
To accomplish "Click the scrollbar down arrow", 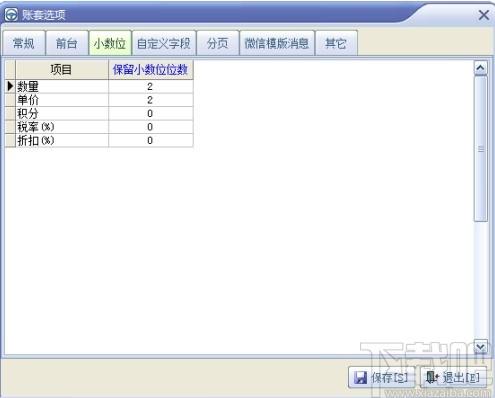I will tap(480, 347).
